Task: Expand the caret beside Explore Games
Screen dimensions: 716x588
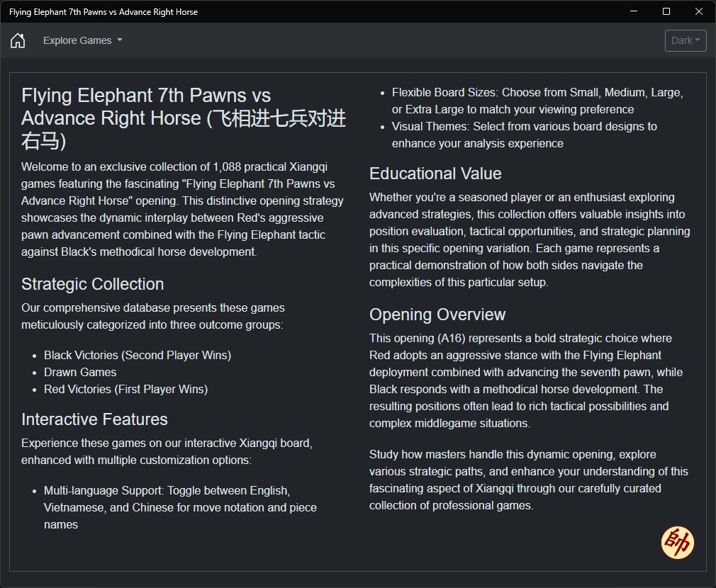Action: (120, 40)
